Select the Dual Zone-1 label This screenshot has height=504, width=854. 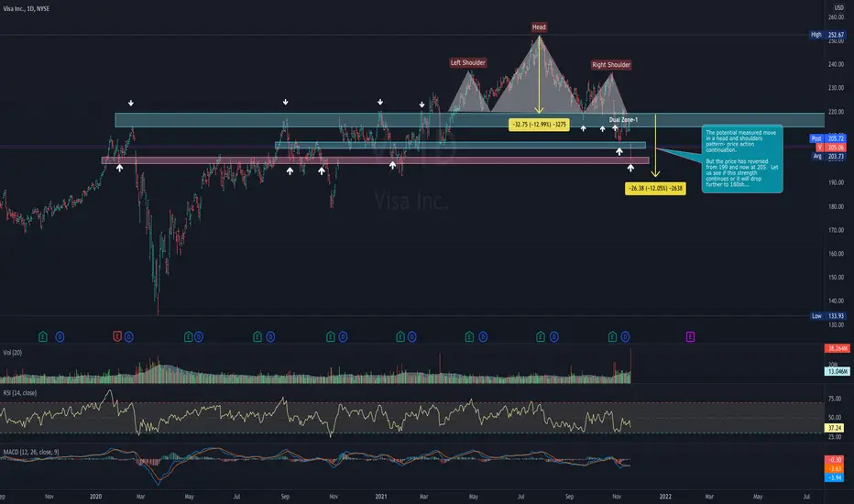pyautogui.click(x=623, y=119)
